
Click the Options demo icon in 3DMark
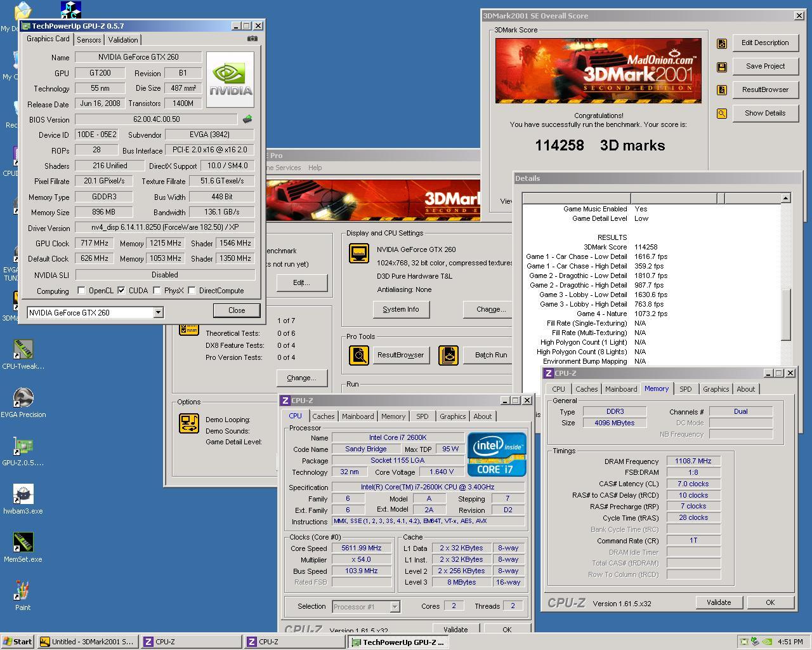pyautogui.click(x=189, y=423)
